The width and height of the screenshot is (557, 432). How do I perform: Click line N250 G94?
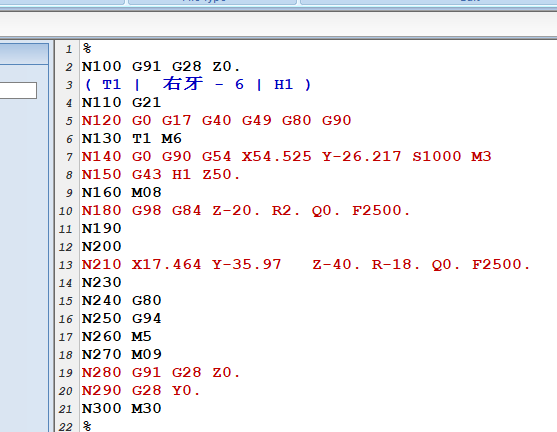121,319
